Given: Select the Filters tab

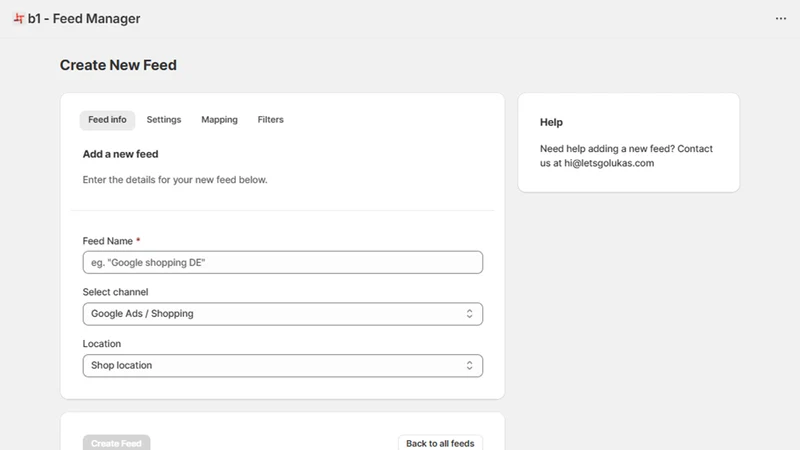Looking at the screenshot, I should (270, 120).
